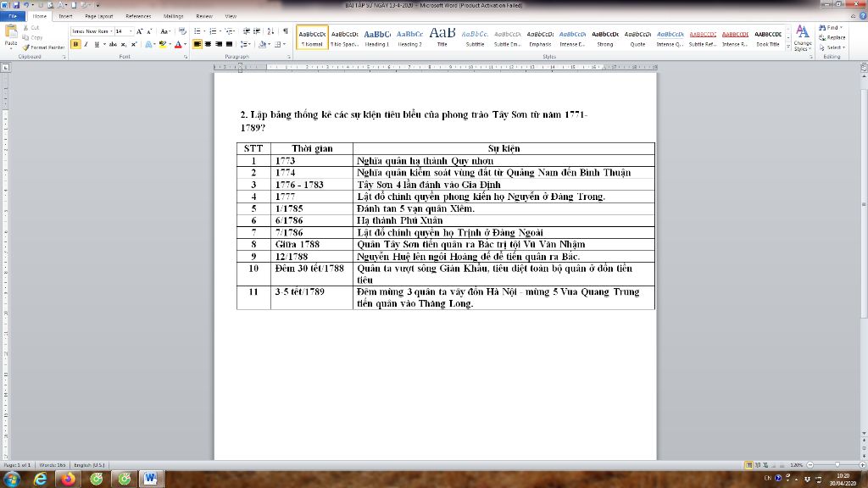This screenshot has width=868, height=488.
Task: Switch to the View tab
Action: (x=231, y=16)
